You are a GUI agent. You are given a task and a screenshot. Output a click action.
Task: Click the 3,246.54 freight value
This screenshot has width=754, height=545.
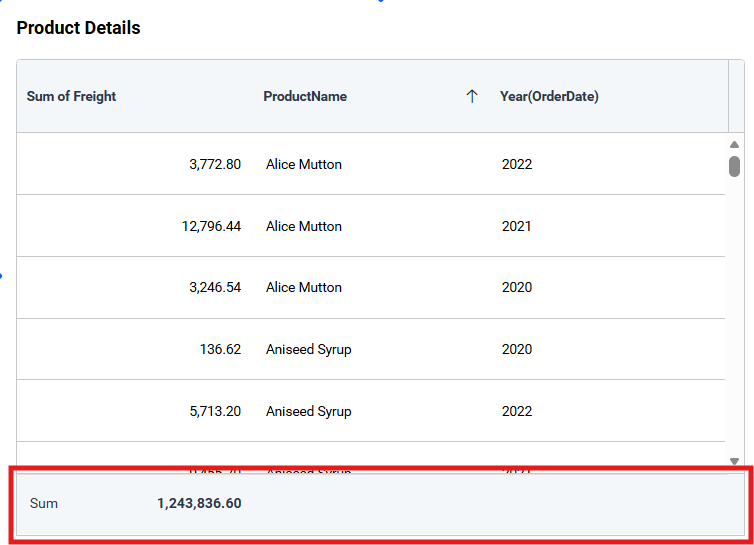(x=214, y=288)
